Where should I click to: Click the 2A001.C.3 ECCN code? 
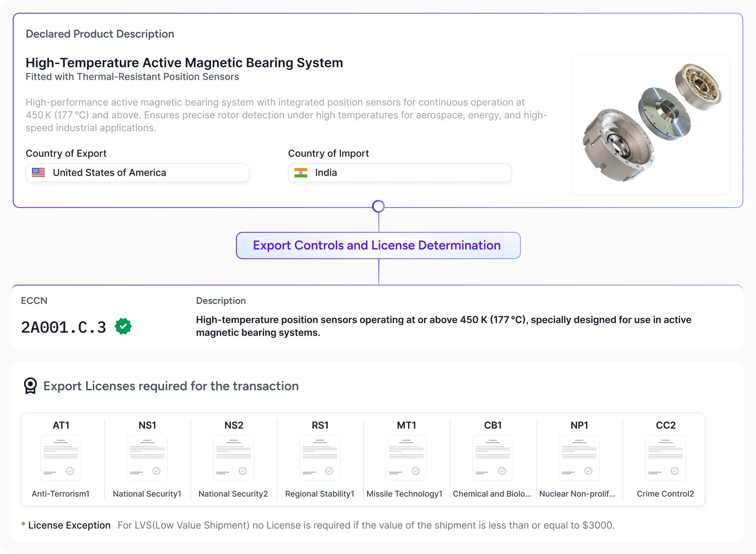63,327
